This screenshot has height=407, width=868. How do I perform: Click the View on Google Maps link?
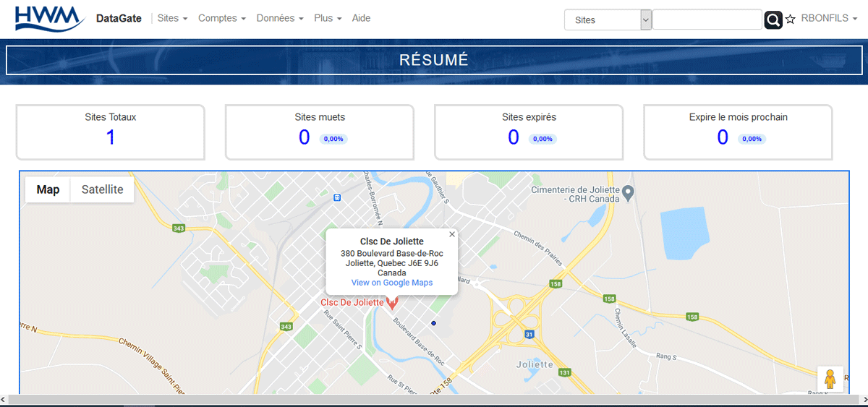click(392, 283)
